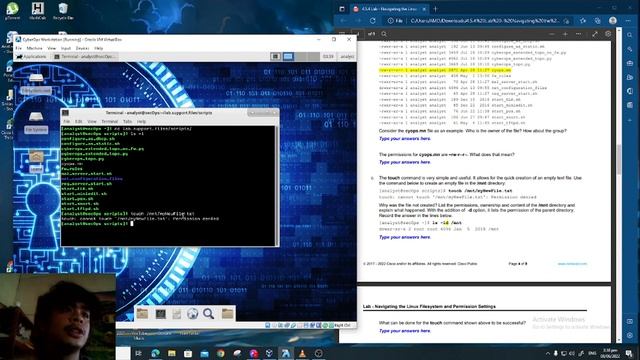Click Terminal window icon in title bar
This screenshot has width=640, height=360.
pyautogui.click(x=65, y=113)
